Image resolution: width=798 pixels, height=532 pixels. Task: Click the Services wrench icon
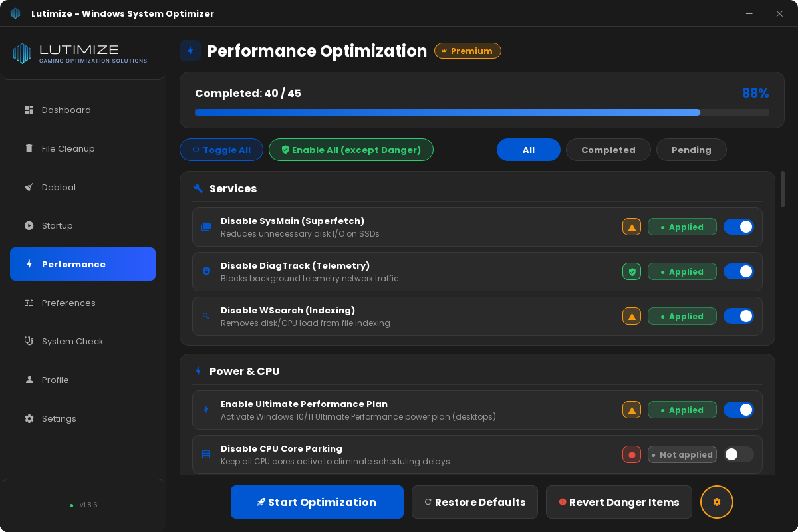click(198, 188)
